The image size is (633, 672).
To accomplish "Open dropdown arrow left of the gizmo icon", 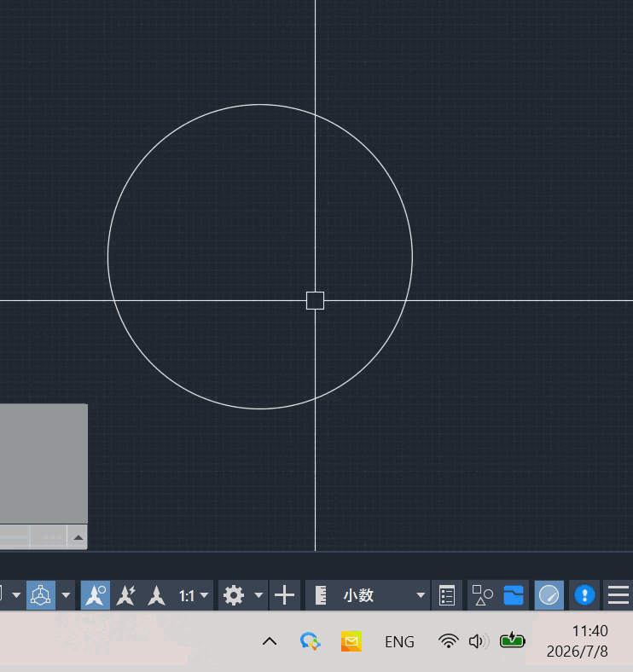I will [x=16, y=595].
